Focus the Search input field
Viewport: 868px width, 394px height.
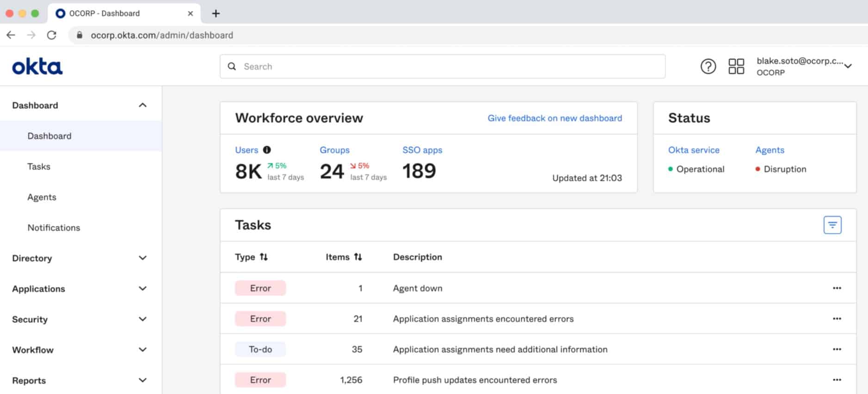point(443,67)
